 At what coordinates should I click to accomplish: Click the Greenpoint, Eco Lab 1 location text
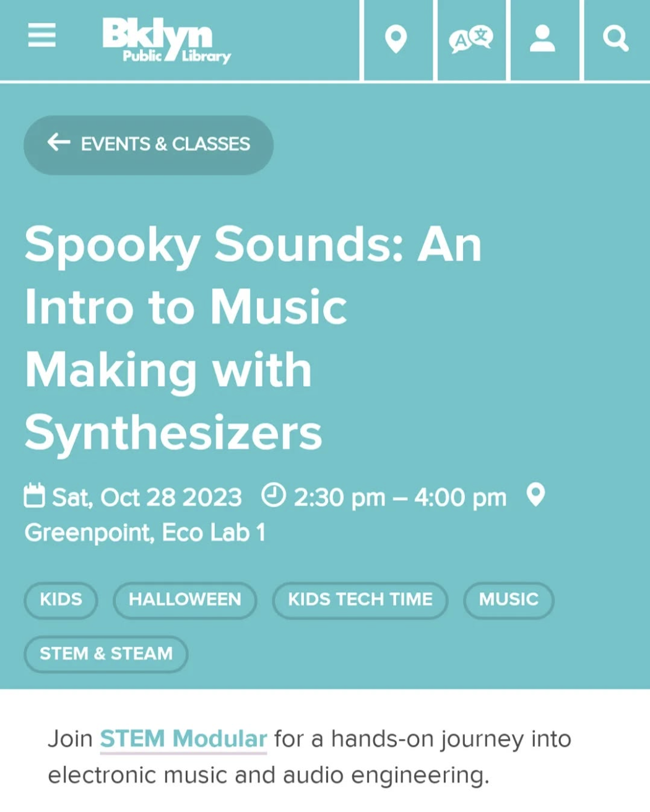[145, 533]
